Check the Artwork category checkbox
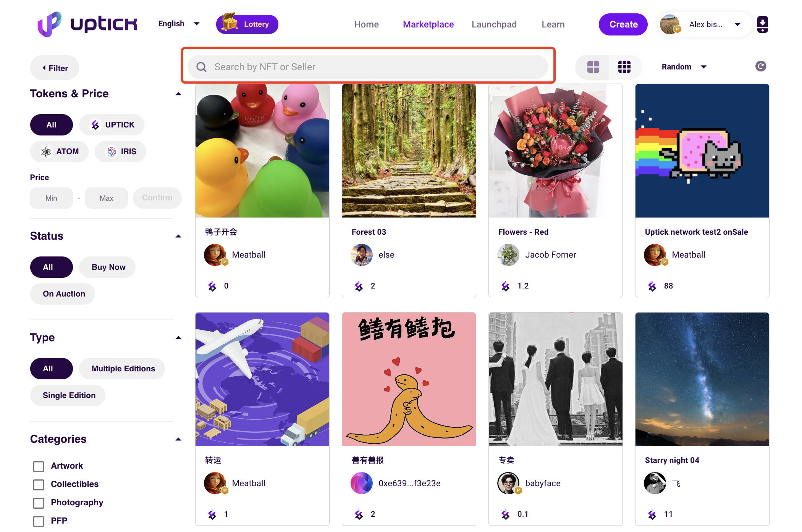This screenshot has width=802, height=532. [x=39, y=466]
